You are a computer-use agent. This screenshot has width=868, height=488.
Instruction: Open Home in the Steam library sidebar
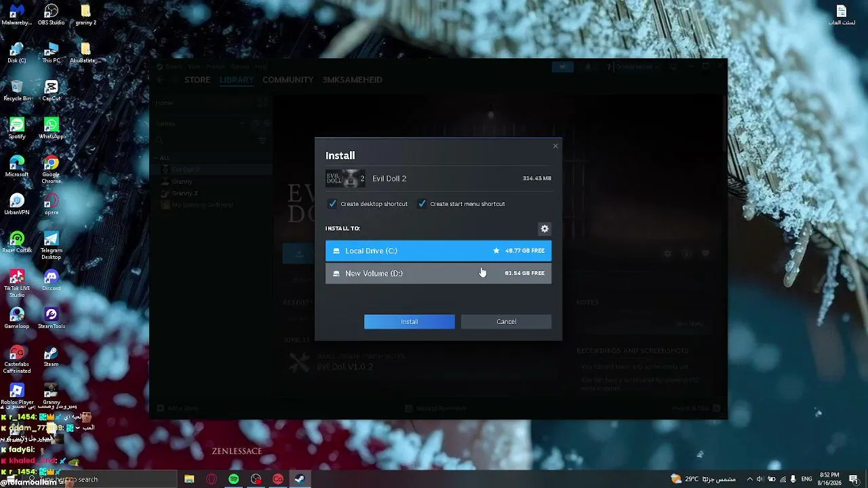(164, 103)
